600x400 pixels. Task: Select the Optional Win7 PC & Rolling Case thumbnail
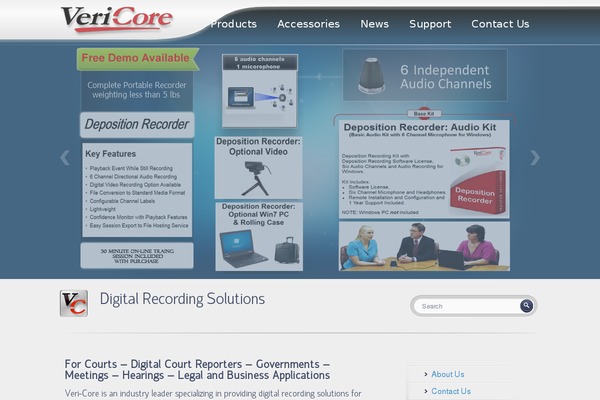259,237
